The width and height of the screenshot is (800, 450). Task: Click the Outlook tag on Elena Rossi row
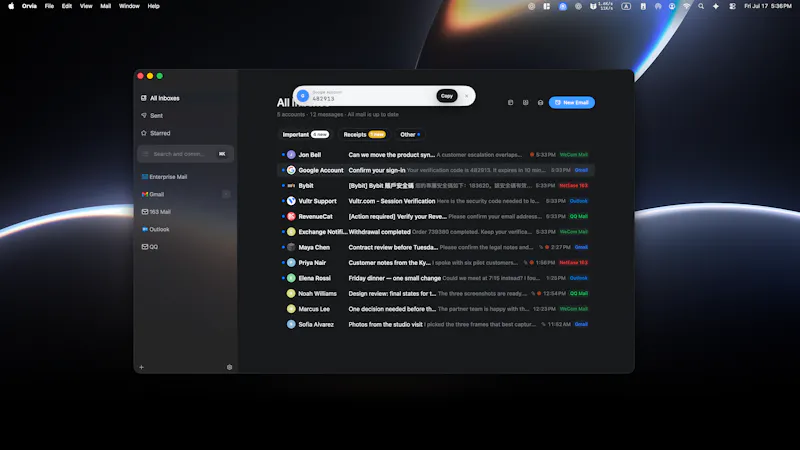579,278
